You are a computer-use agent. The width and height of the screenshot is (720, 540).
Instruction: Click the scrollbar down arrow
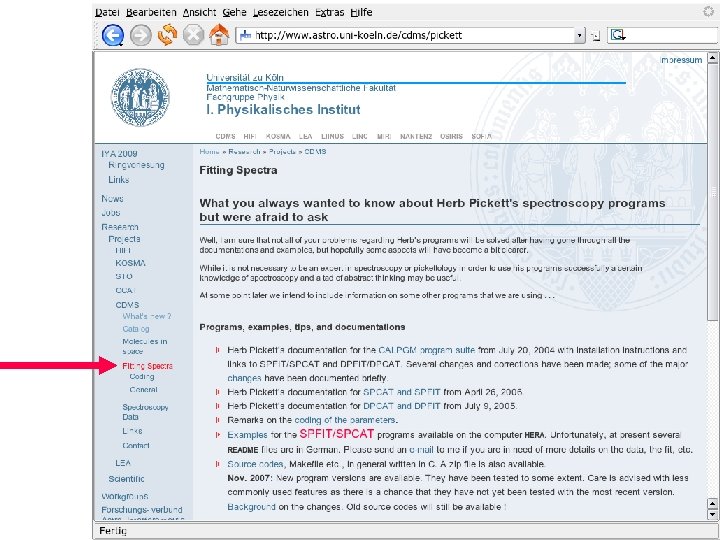(x=712, y=515)
